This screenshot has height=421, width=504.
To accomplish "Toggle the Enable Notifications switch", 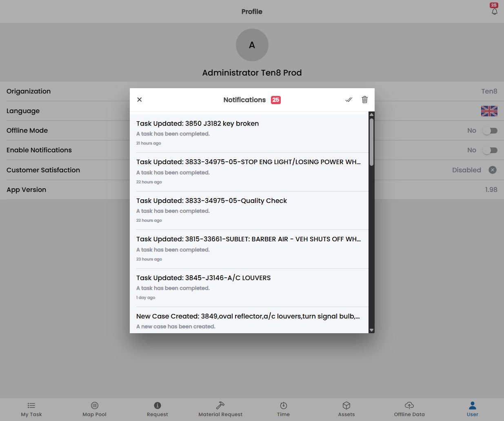I will click(x=490, y=150).
